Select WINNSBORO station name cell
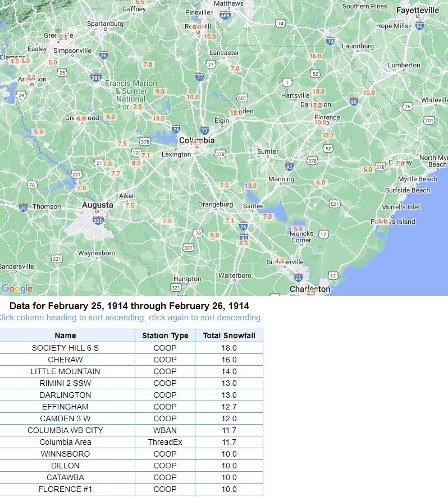 [x=65, y=454]
